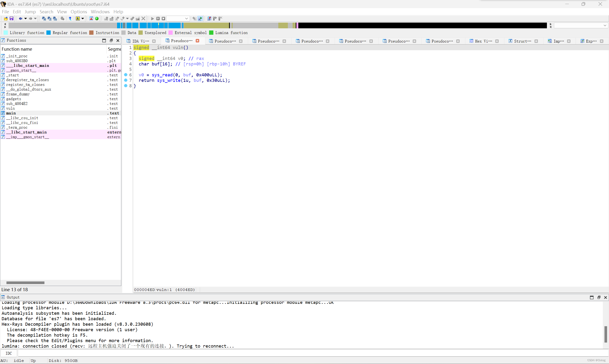Maximize the Output panel
This screenshot has height=364, width=609.
click(592, 297)
